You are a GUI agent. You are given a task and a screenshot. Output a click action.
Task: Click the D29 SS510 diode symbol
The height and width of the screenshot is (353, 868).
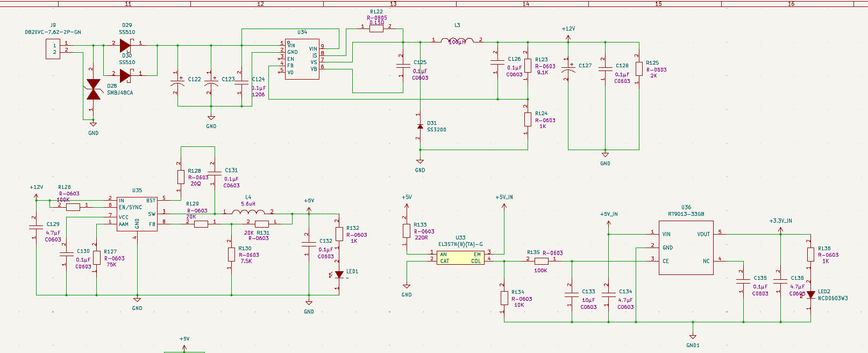coord(125,46)
